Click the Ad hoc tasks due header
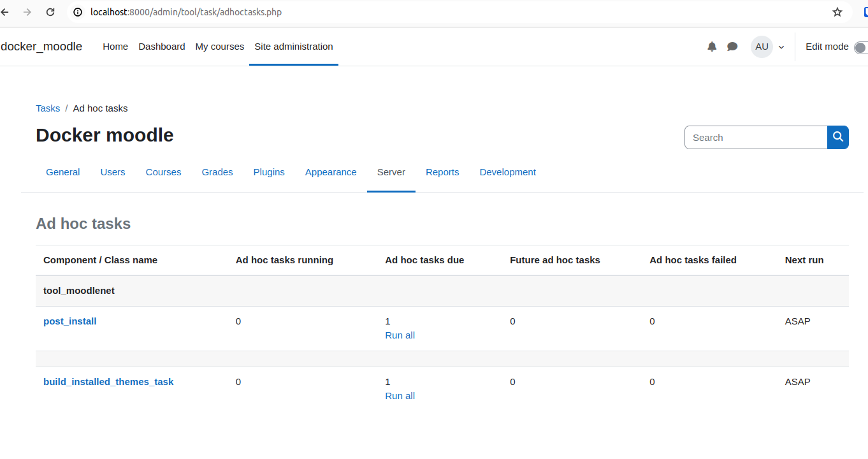This screenshot has width=868, height=459. pos(424,260)
